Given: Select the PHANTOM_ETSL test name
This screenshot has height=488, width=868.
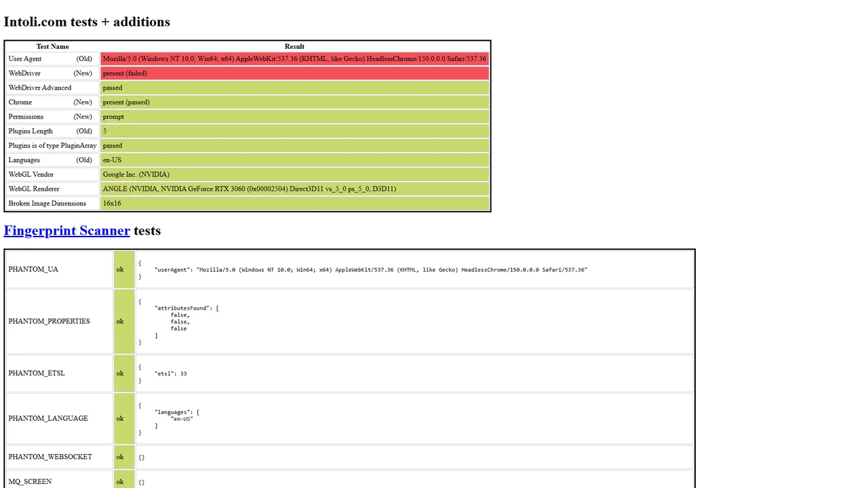Looking at the screenshot, I should pos(37,373).
